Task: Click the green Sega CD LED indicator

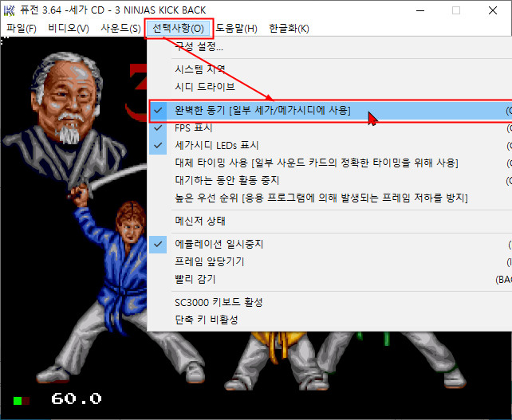Action: (x=18, y=401)
